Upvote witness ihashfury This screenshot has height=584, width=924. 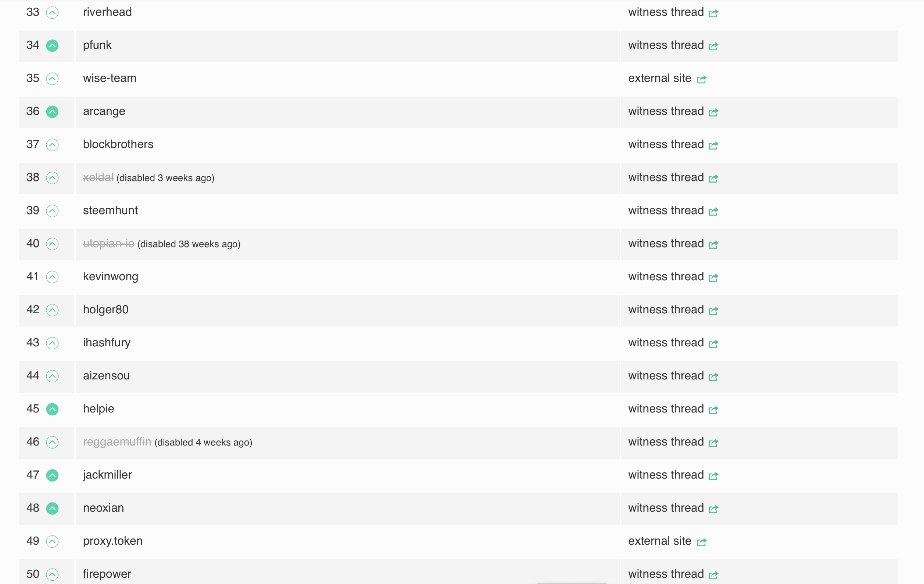click(52, 343)
